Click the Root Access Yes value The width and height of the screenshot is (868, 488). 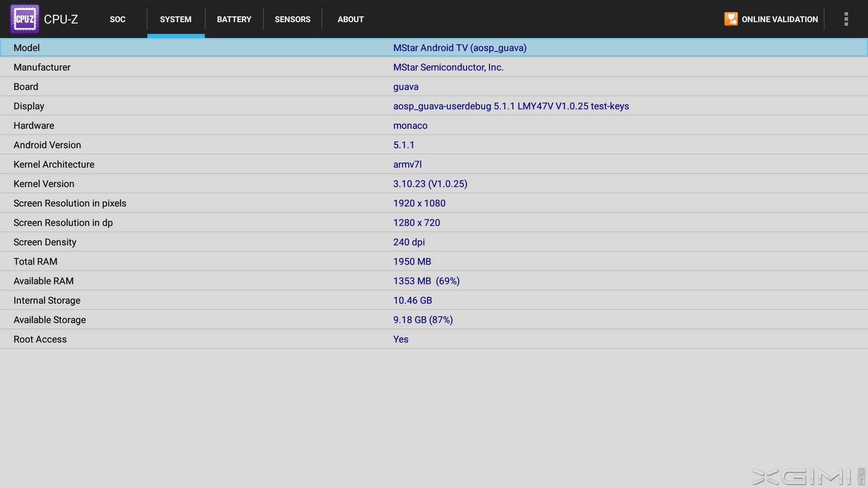point(401,339)
